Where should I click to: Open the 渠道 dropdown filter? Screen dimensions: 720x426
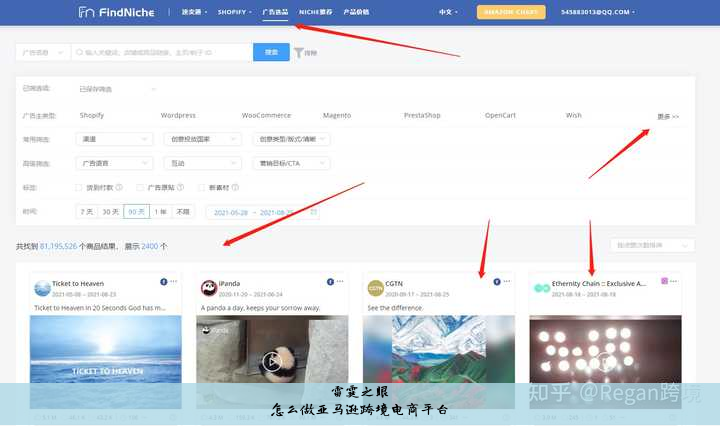pyautogui.click(x=114, y=139)
